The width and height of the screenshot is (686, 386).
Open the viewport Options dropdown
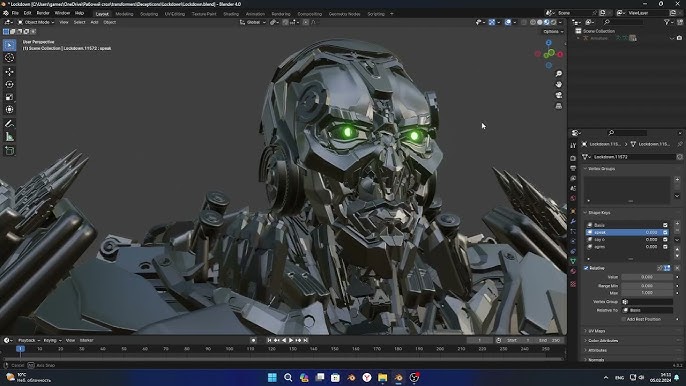point(553,32)
